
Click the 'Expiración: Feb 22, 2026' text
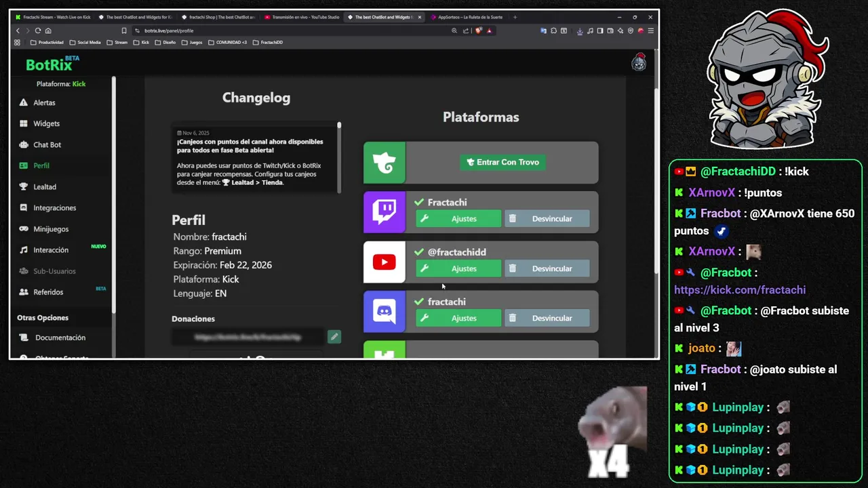tap(222, 265)
